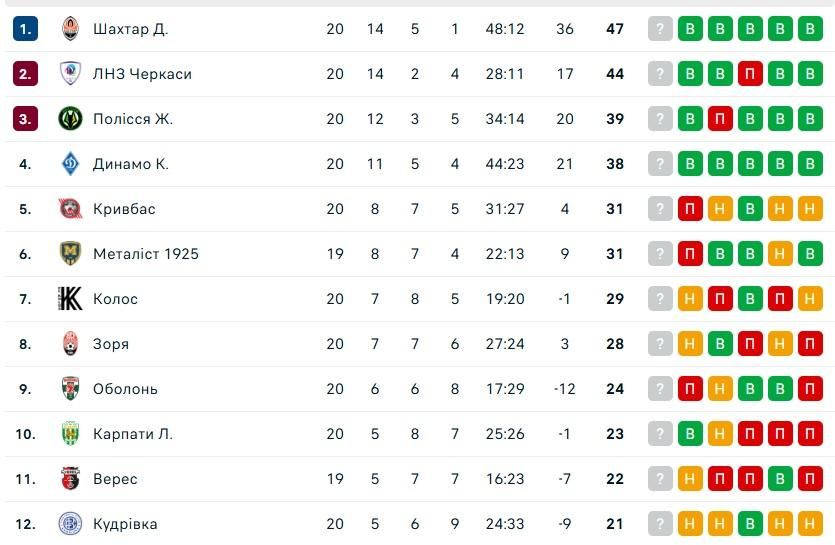835x545 pixels.
Task: Click the ЛНЗ Черкаси club crest
Action: (70, 74)
